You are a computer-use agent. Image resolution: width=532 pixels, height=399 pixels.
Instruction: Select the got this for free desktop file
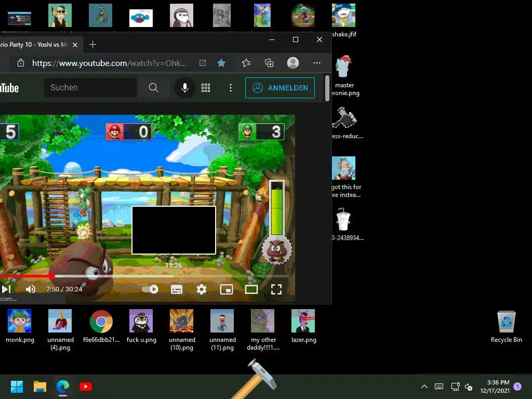[x=345, y=178]
